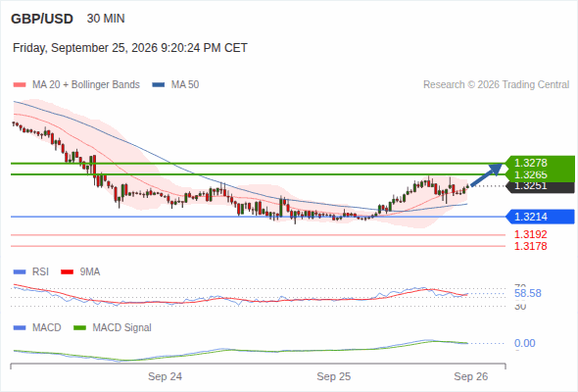This screenshot has width=578, height=392.
Task: Click the 1.3214 pivot price tag
Action: click(x=541, y=217)
